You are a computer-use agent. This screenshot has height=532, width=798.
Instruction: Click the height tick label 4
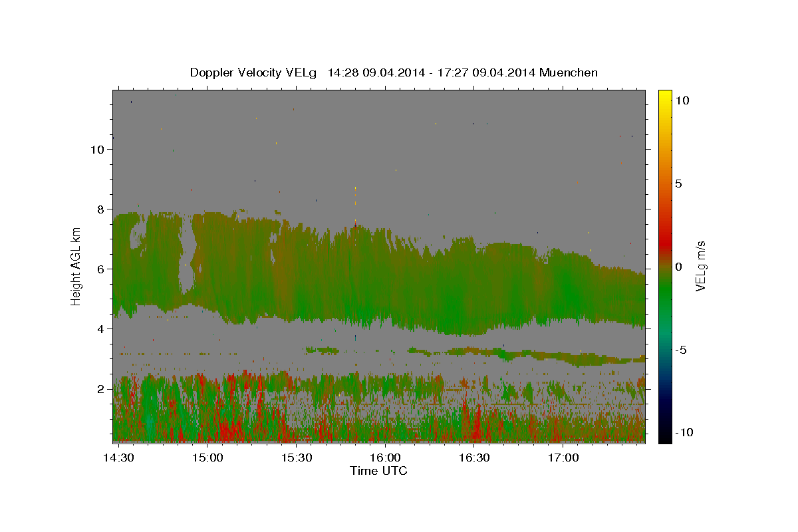pyautogui.click(x=101, y=329)
